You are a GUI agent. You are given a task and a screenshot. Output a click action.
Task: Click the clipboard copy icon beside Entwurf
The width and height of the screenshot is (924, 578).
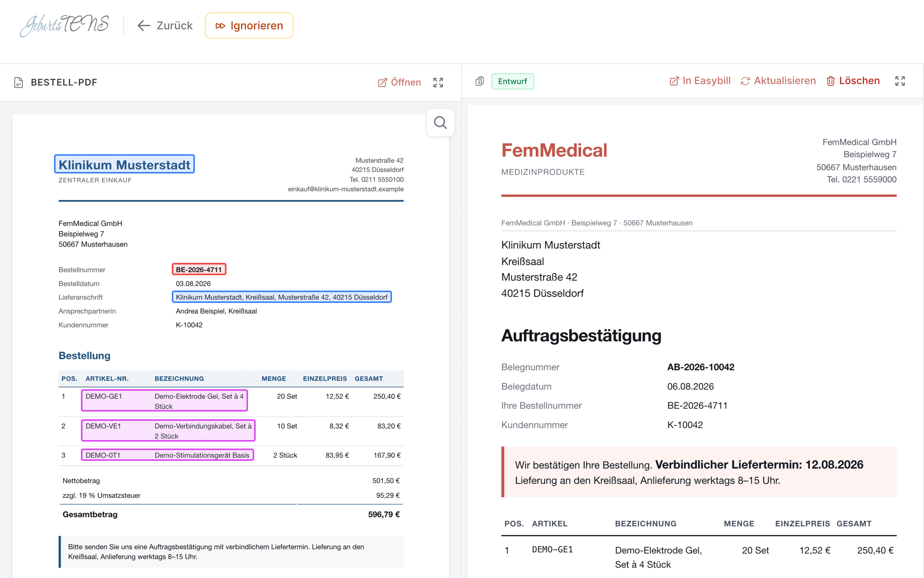[x=480, y=81]
